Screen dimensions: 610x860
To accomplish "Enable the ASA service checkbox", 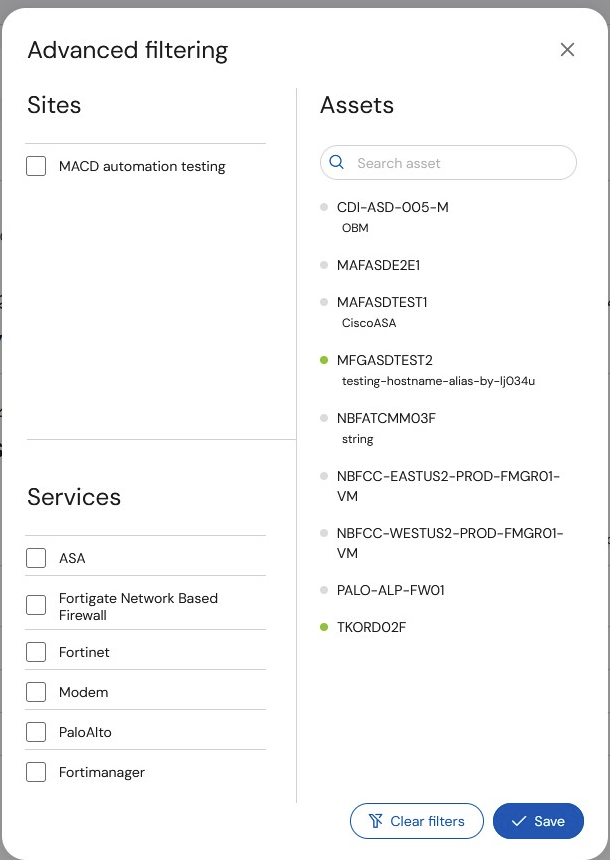I will [36, 558].
